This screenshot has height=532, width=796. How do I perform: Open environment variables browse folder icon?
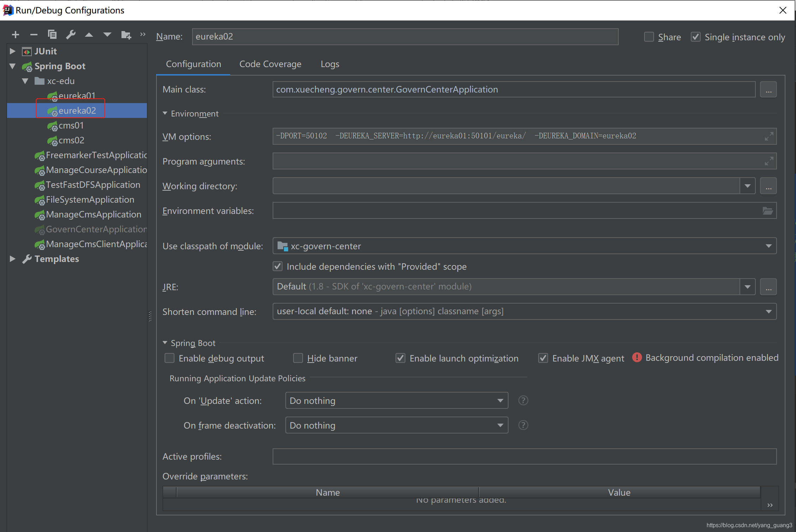pos(768,211)
